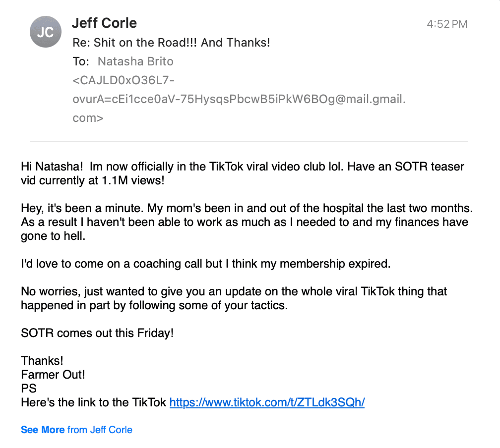The height and width of the screenshot is (448, 500).
Task: Click the coaching call membership sentence
Action: 206,264
